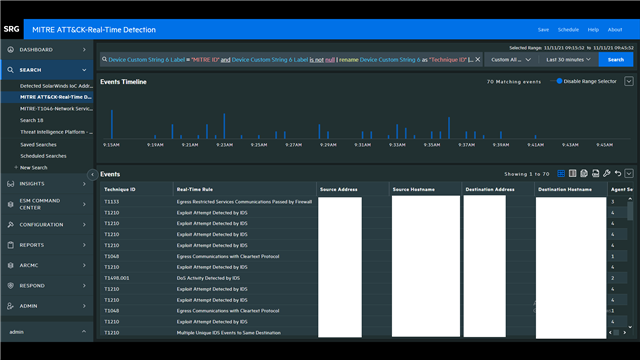This screenshot has width=640, height=360.
Task: Open the Custom All fields dropdown
Action: [x=511, y=60]
